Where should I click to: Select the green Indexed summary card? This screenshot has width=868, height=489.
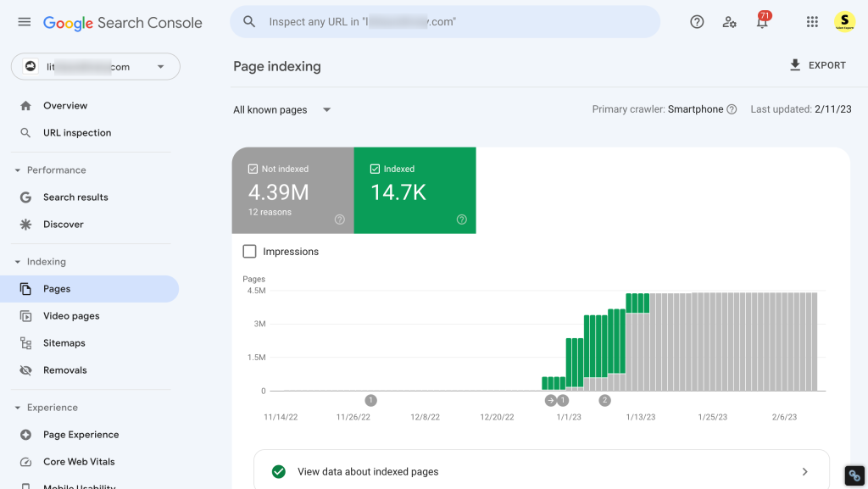tap(415, 191)
